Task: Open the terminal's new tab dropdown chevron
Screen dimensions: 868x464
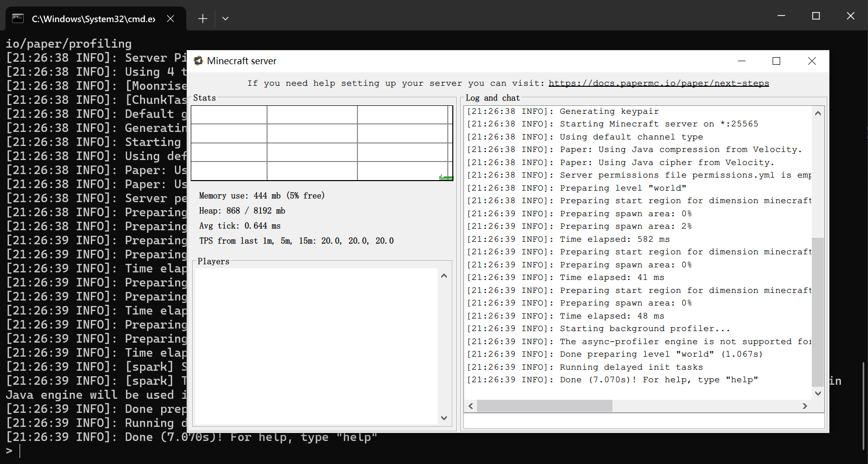Action: point(225,18)
